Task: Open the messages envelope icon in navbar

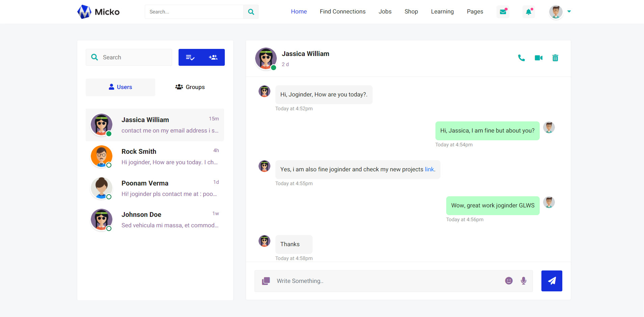Action: tap(503, 12)
